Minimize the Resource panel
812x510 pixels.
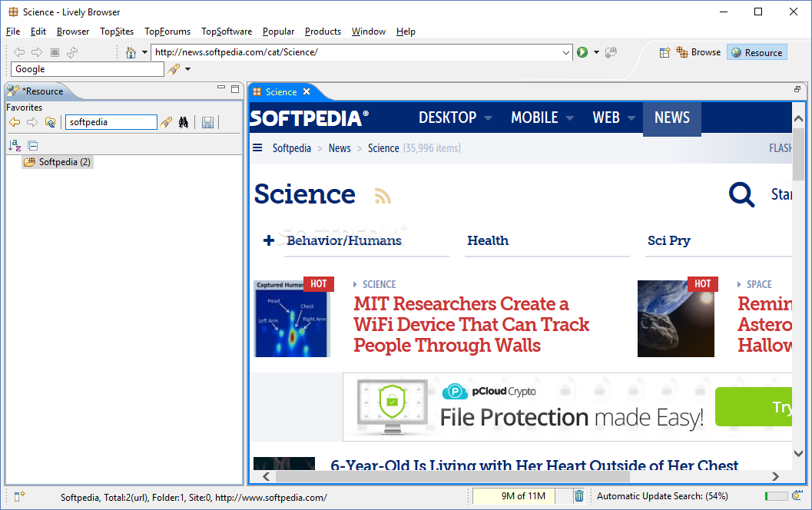(x=221, y=88)
